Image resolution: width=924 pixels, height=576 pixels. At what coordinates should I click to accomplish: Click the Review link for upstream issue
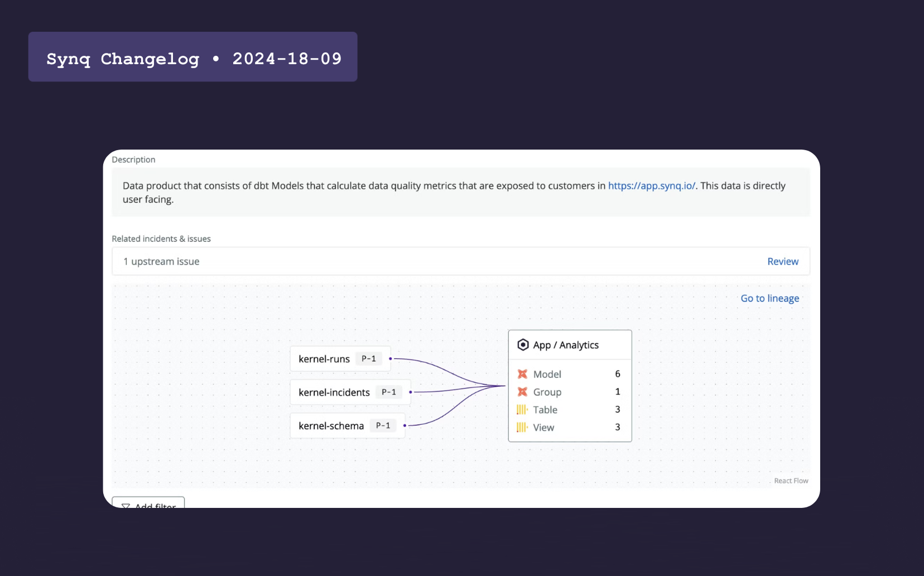point(783,261)
